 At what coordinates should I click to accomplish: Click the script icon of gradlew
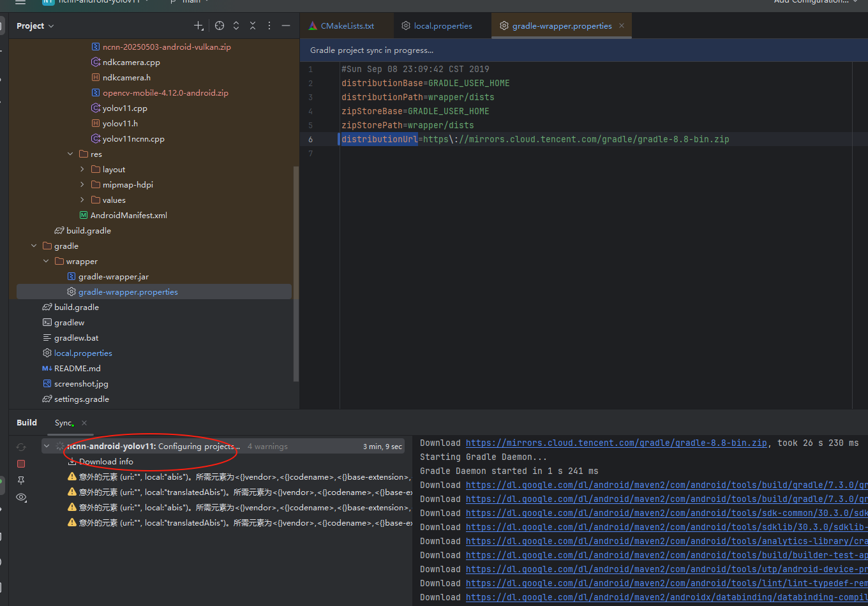click(47, 323)
